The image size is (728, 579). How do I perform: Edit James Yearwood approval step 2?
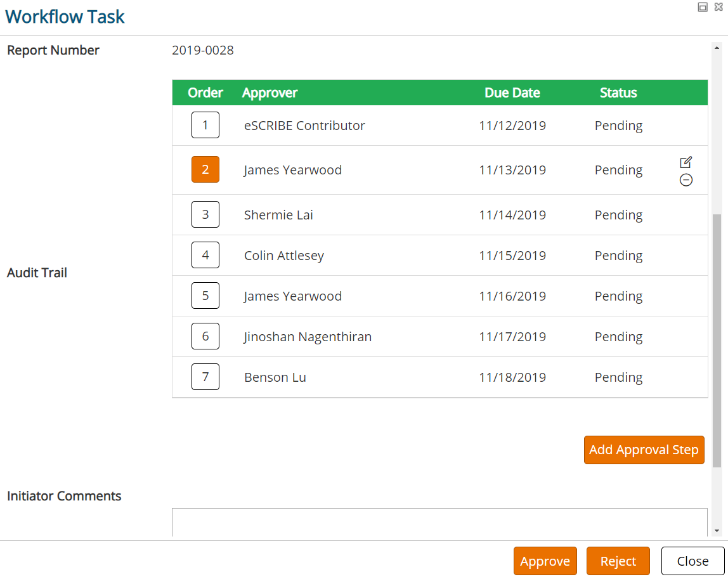686,162
